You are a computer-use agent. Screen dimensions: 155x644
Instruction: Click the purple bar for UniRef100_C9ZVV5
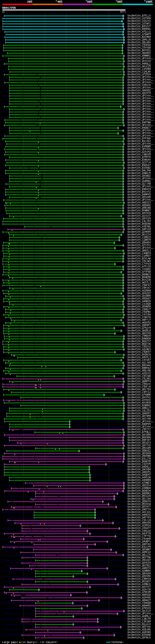55,464
